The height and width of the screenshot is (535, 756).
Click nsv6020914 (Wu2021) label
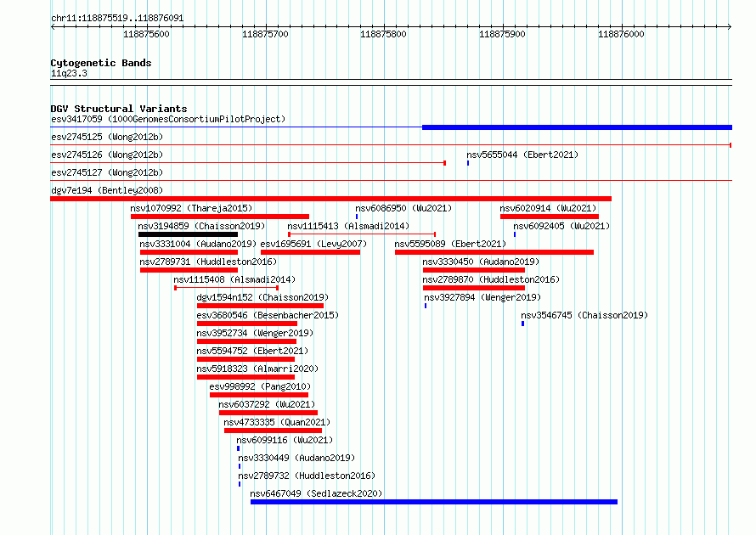click(548, 208)
